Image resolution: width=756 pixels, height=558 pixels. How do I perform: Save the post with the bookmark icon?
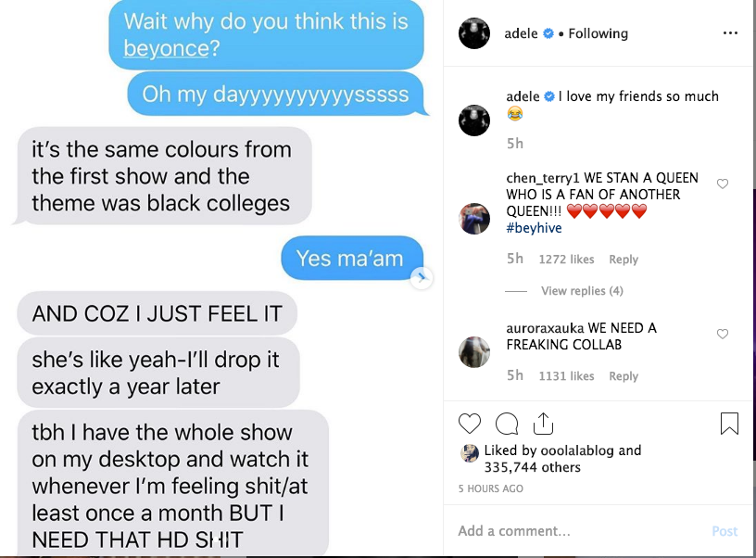click(729, 424)
